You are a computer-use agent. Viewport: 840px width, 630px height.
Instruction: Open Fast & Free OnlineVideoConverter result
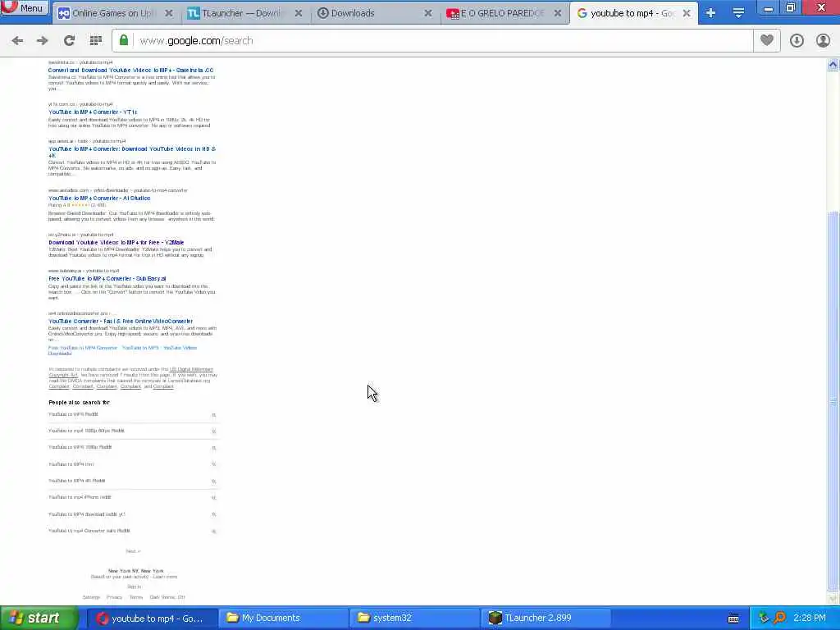tap(121, 322)
